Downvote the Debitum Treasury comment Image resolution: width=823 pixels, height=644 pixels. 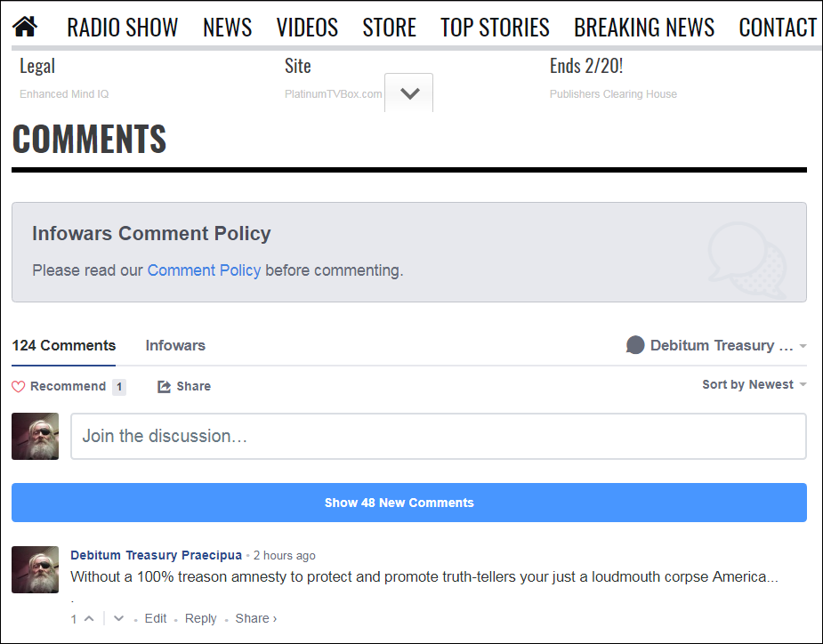119,619
